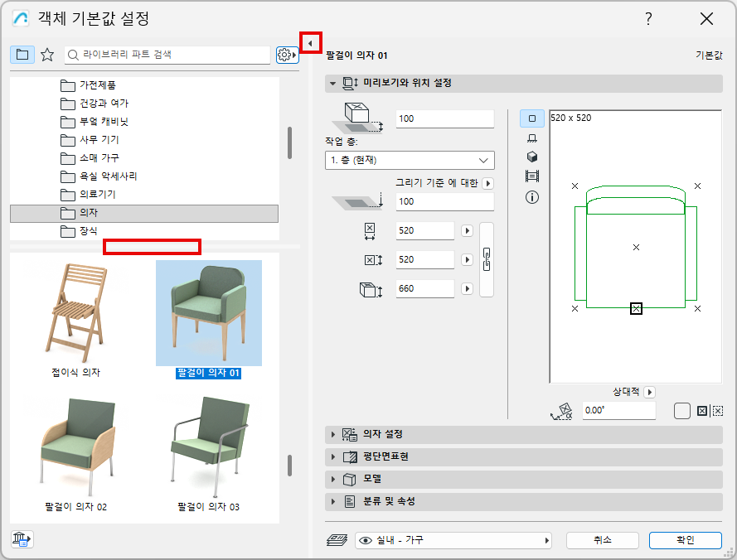Image resolution: width=737 pixels, height=560 pixels.
Task: Click 확인 button
Action: coord(686,540)
